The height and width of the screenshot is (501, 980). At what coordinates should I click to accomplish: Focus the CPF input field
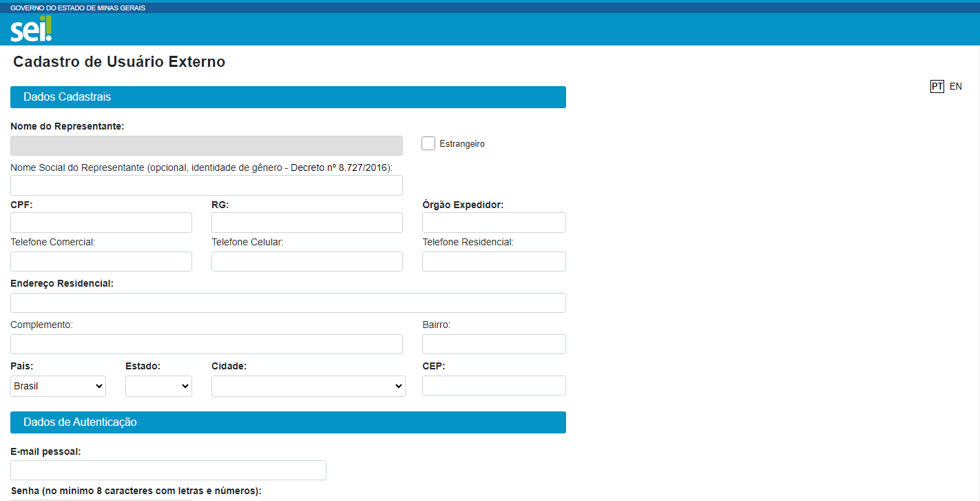tap(101, 223)
